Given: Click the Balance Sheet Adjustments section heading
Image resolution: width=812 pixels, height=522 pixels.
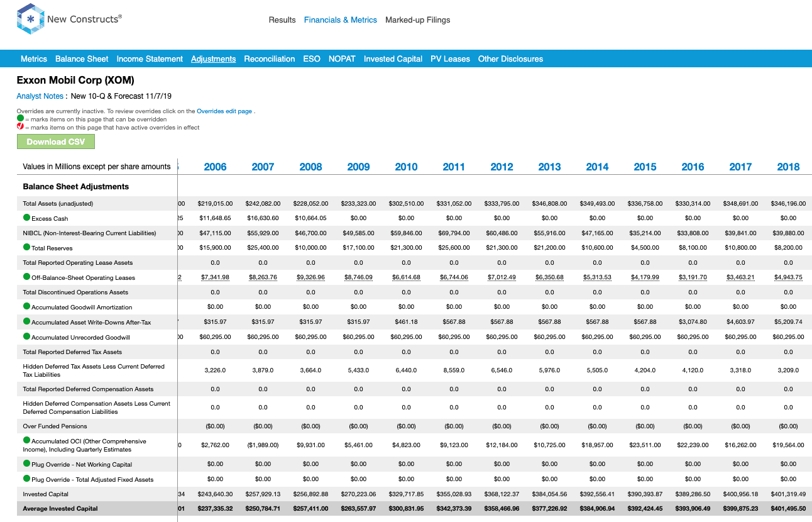Looking at the screenshot, I should click(76, 187).
